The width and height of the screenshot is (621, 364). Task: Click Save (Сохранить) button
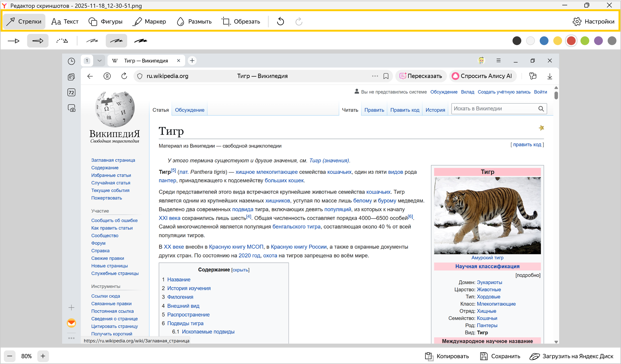click(x=500, y=356)
